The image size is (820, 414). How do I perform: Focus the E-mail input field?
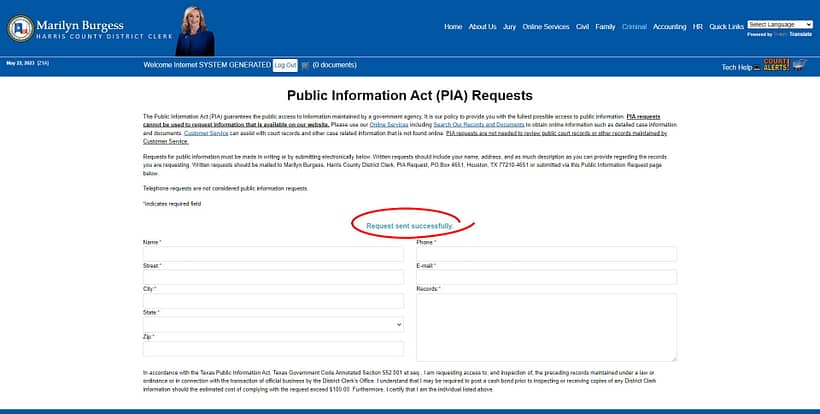coord(546,278)
